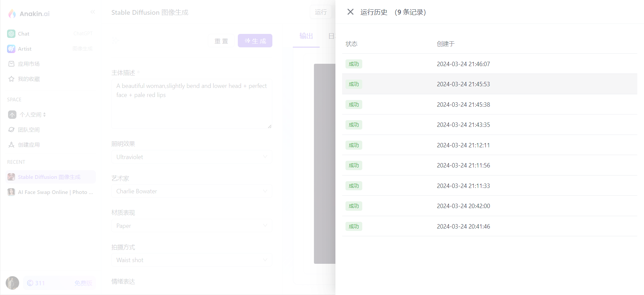Open recent AI Face Swap Online app
Image resolution: width=644 pixels, height=295 pixels.
50,192
